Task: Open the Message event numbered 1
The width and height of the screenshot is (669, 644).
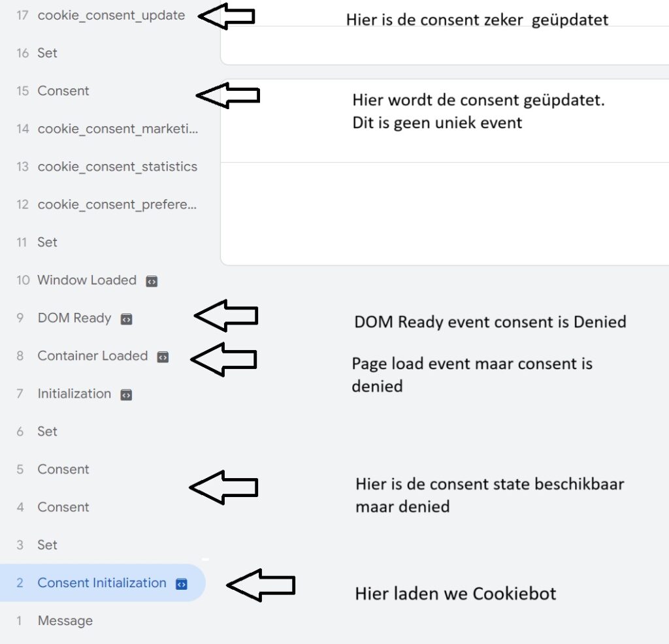Action: [65, 621]
